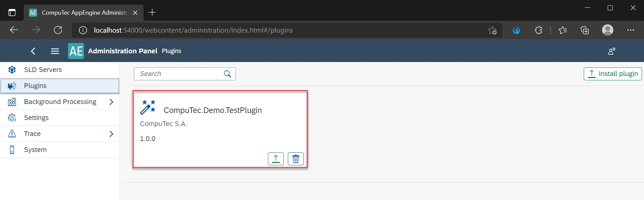Open the Favorites list icon
Screen dimensions: 644x200
coord(563,30)
